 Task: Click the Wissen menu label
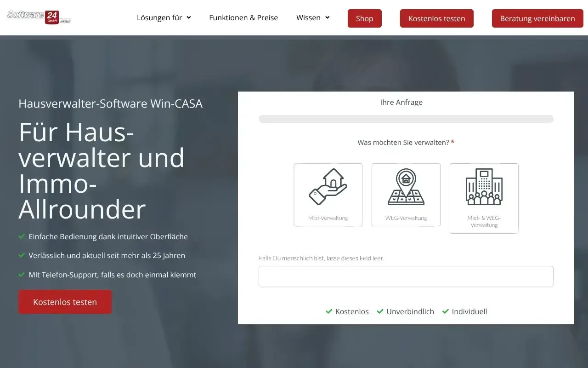coord(308,18)
